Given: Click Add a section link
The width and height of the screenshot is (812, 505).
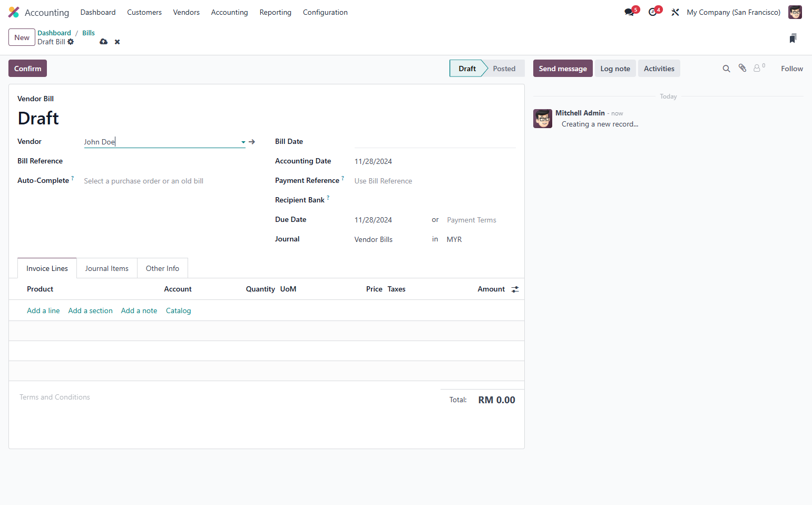Looking at the screenshot, I should click(90, 310).
